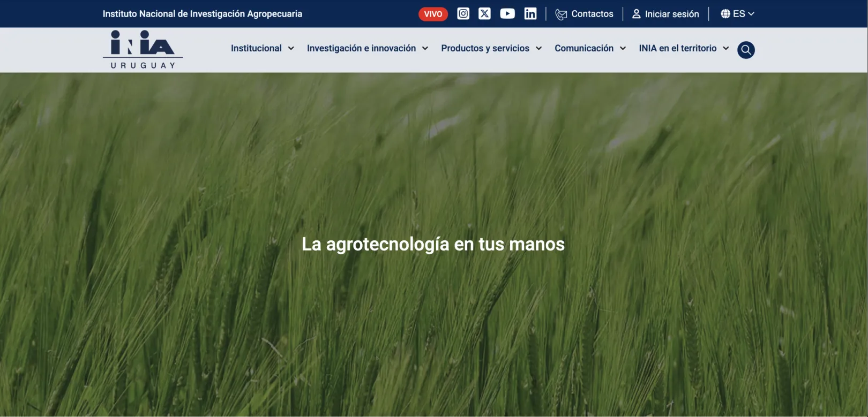Viewport: 868px width, 417px height.
Task: Open the YouTube channel icon
Action: pyautogui.click(x=507, y=14)
